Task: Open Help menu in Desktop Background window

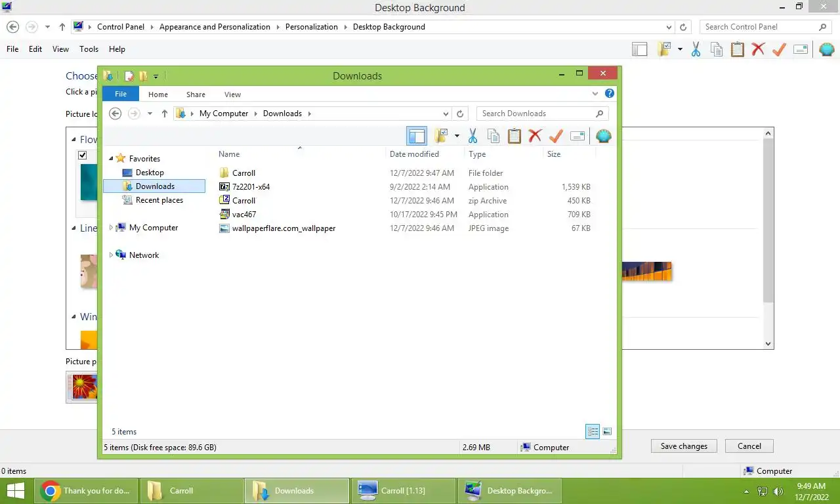Action: 117,49
